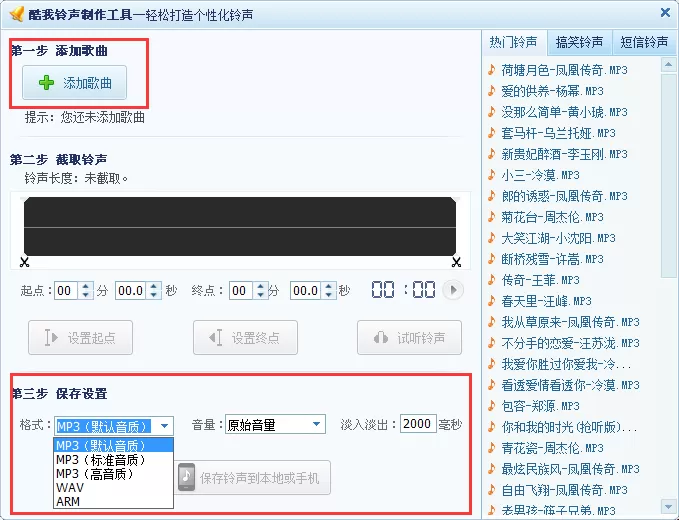Click the left scissors start marker
The image size is (679, 520).
tap(24, 262)
